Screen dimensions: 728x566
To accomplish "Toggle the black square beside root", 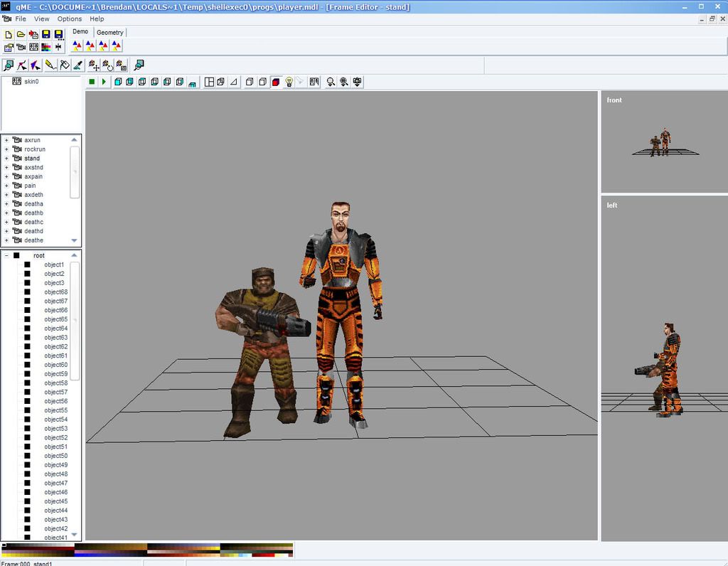I will (x=16, y=255).
